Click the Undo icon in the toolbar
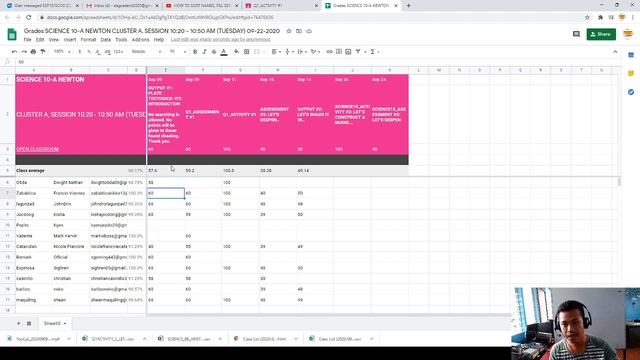The height and width of the screenshot is (360, 640). tap(14, 52)
